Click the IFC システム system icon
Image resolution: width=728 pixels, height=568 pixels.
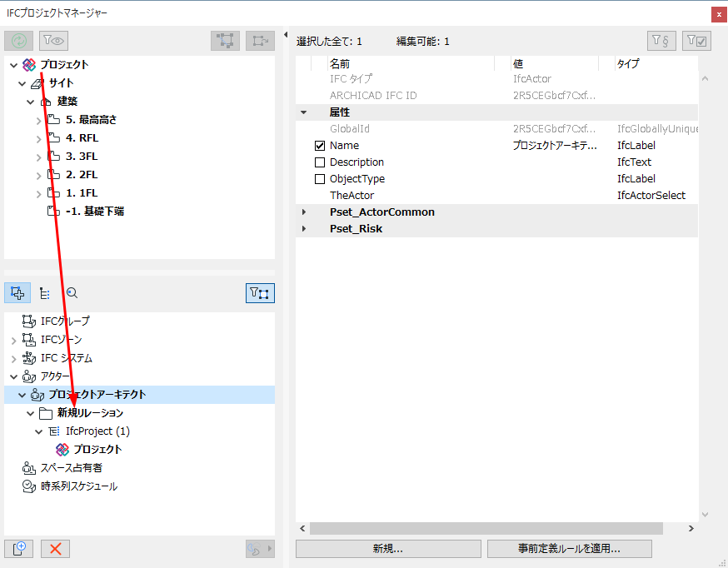pyautogui.click(x=29, y=358)
